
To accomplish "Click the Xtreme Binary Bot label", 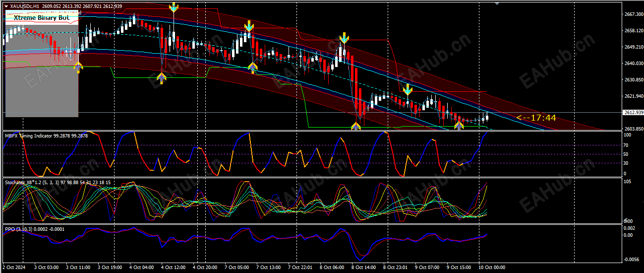I will tap(42, 17).
